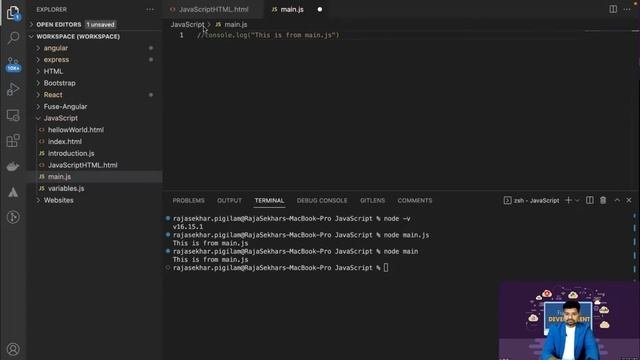The height and width of the screenshot is (360, 640).
Task: Select the TERMINAL panel tab
Action: point(269,200)
